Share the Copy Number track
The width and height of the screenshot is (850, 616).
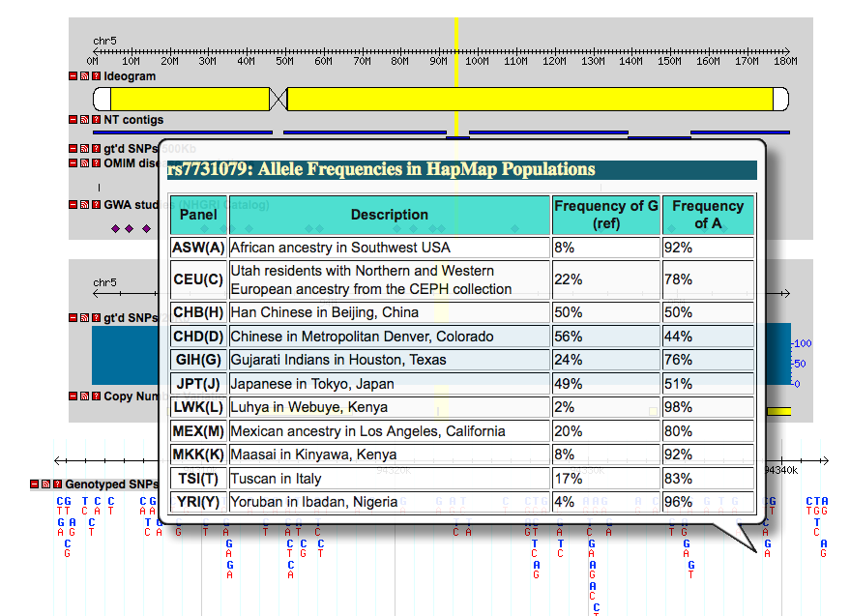[84, 396]
